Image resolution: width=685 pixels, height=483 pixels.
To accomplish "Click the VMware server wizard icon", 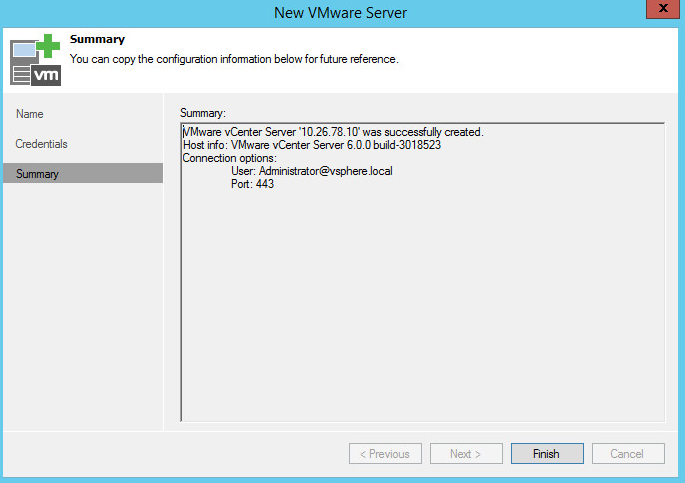I will (x=35, y=60).
